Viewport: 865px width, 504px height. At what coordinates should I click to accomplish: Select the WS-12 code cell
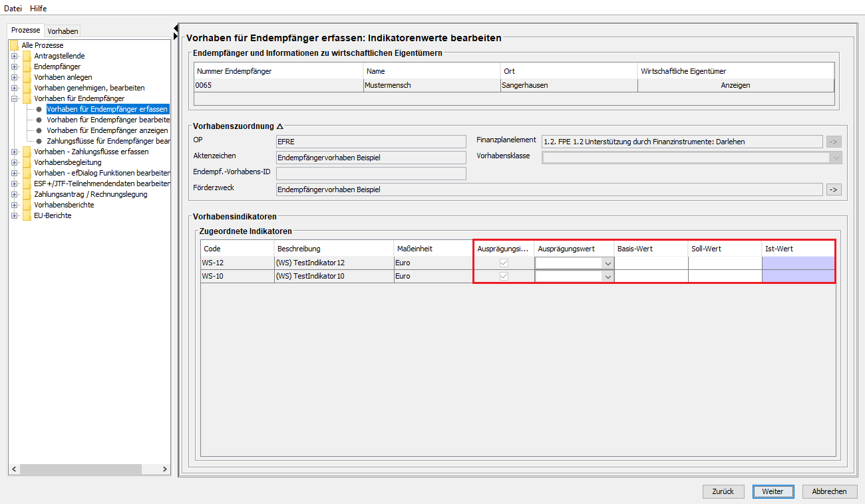click(238, 263)
